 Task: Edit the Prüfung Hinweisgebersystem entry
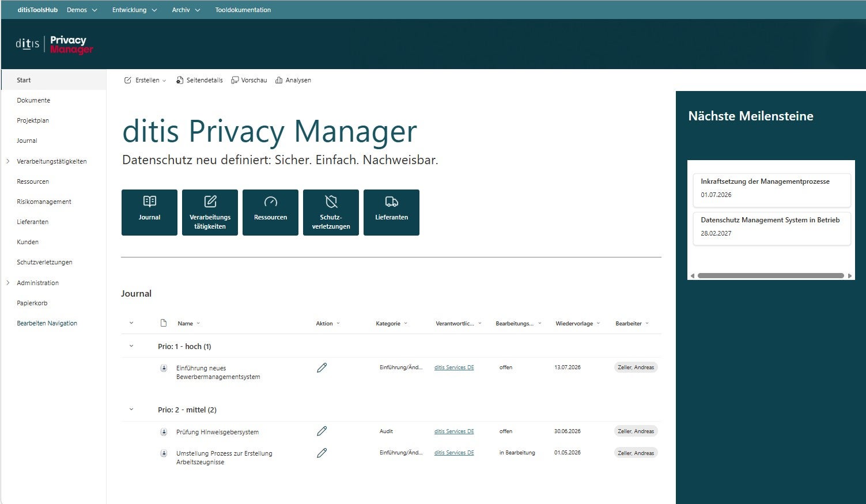tap(322, 431)
